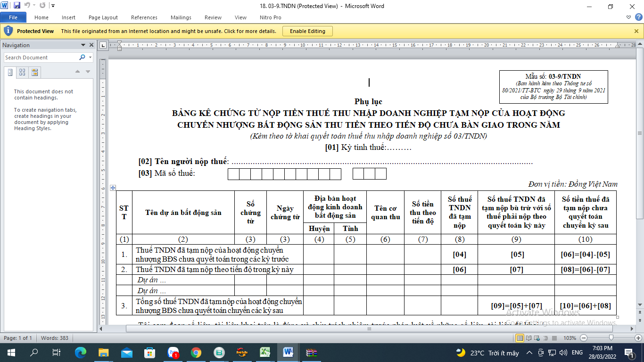The image size is (644, 362).
Task: Open the Browse Headings tab in Navigation pane
Action: [x=10, y=72]
